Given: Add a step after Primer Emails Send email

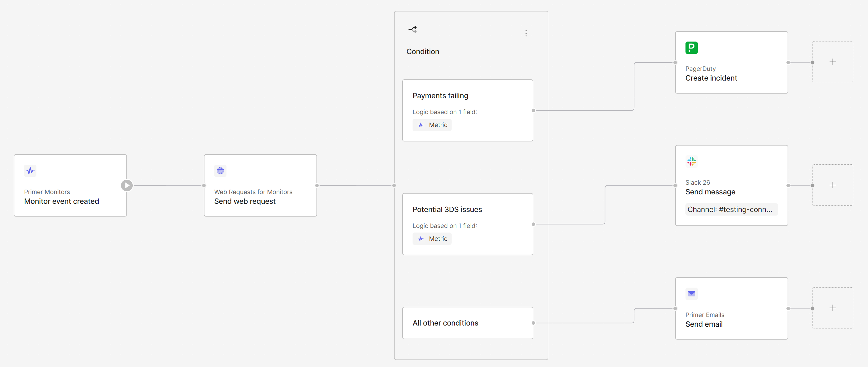Looking at the screenshot, I should click(x=833, y=308).
